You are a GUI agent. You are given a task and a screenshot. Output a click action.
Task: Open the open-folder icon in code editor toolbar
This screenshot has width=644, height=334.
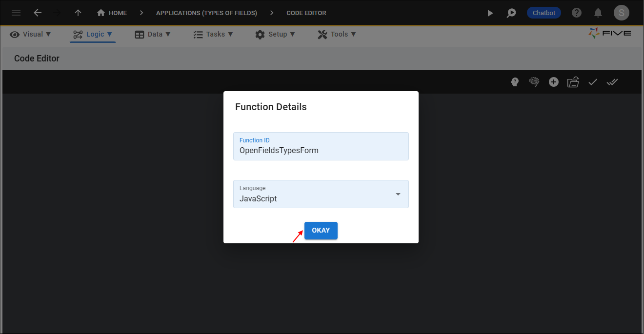[x=573, y=82]
